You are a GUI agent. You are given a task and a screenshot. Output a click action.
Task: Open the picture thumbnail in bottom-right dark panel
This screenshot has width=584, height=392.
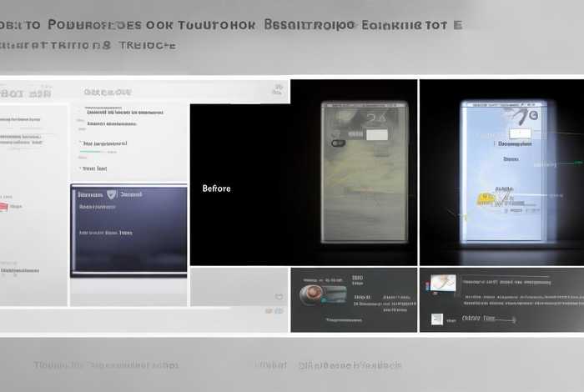point(441,284)
